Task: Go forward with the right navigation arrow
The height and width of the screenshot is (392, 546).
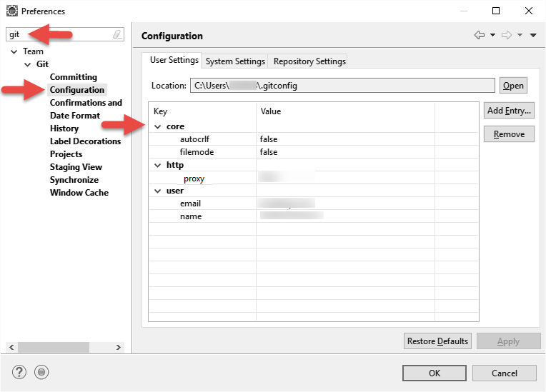Action: pyautogui.click(x=507, y=35)
